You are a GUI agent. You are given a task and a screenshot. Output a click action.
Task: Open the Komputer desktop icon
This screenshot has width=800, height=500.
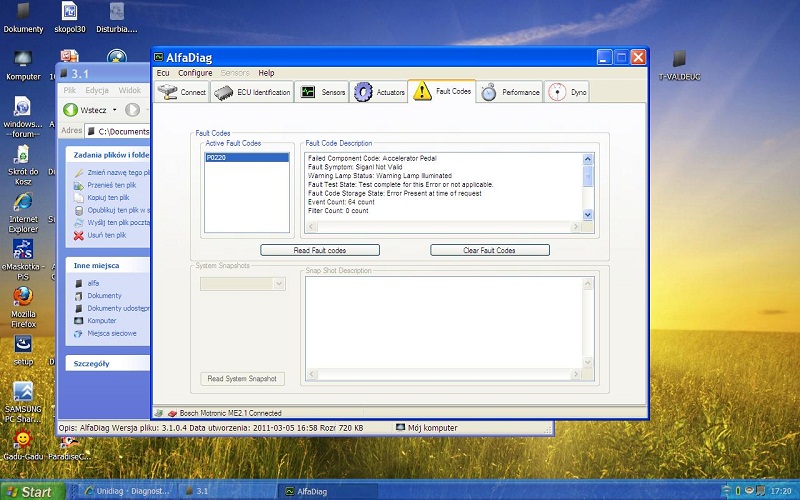coord(23,65)
